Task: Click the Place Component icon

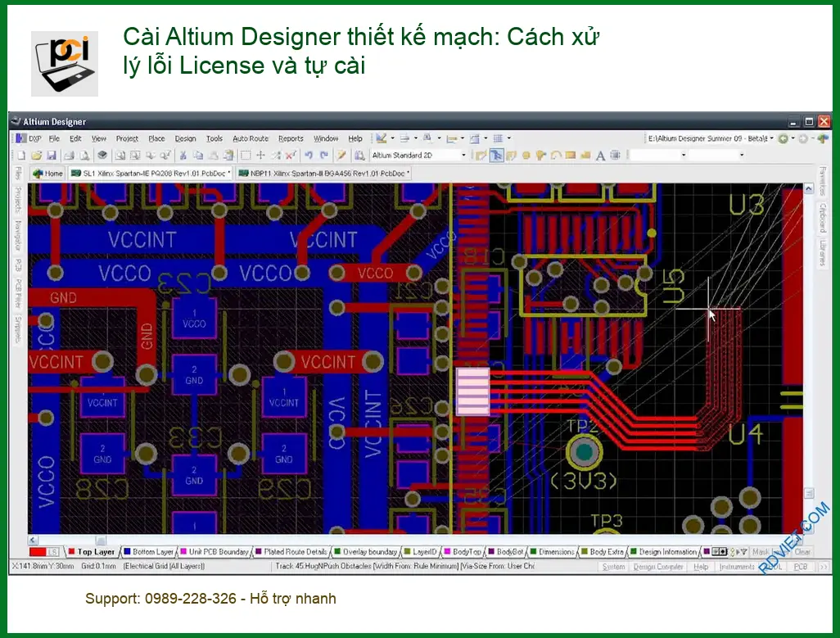Action: pyautogui.click(x=615, y=156)
